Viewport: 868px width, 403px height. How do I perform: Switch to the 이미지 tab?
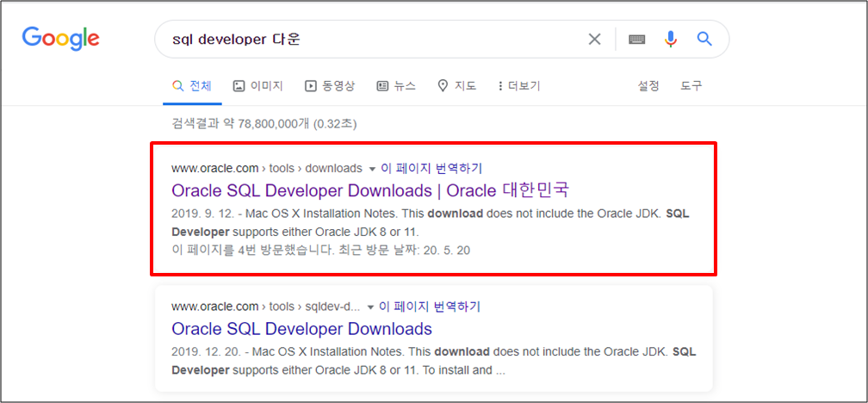(x=258, y=86)
